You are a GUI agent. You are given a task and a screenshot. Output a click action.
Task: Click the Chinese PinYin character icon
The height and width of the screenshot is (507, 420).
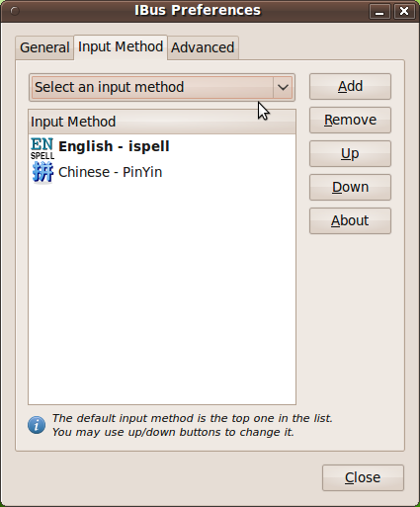42,172
